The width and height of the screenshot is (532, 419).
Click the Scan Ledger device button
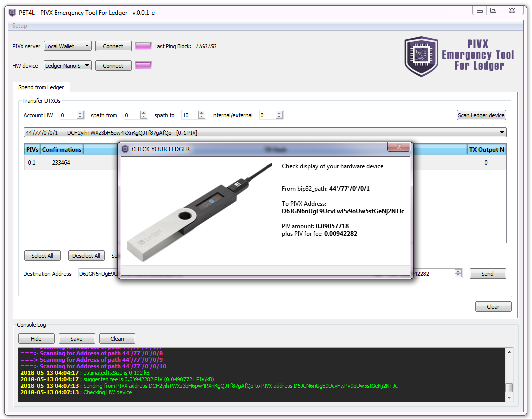481,115
